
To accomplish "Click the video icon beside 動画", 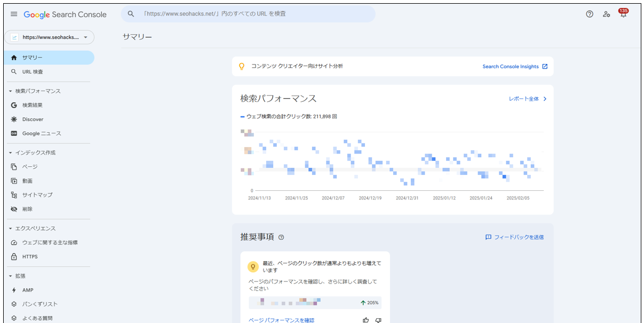I will (14, 181).
